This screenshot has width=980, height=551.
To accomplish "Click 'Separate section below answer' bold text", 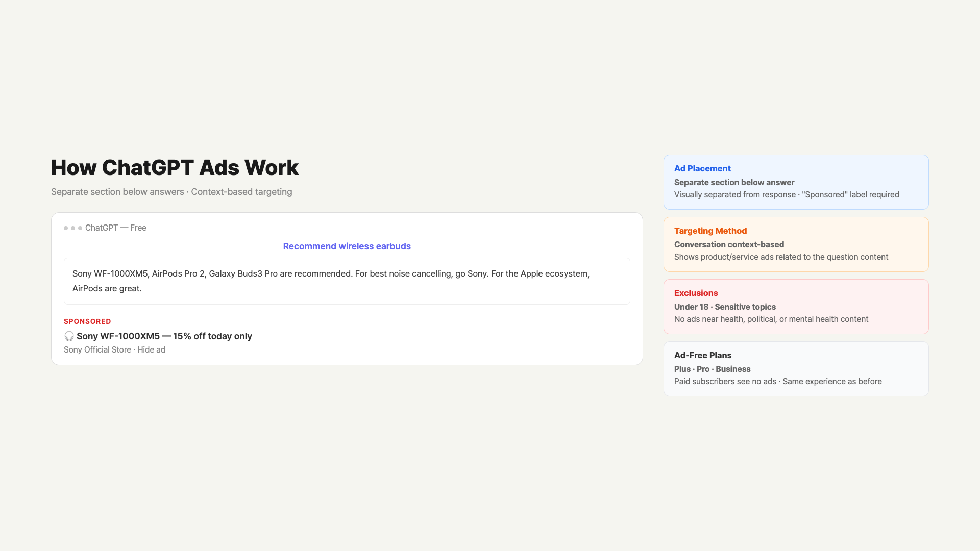I will (734, 183).
